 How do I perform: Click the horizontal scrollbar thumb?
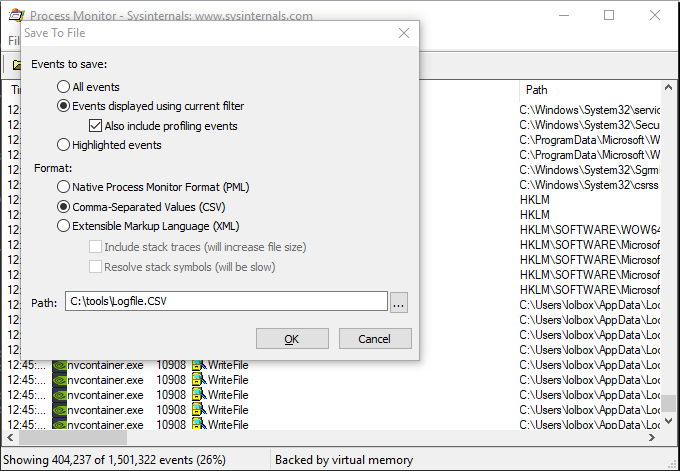coord(73,438)
